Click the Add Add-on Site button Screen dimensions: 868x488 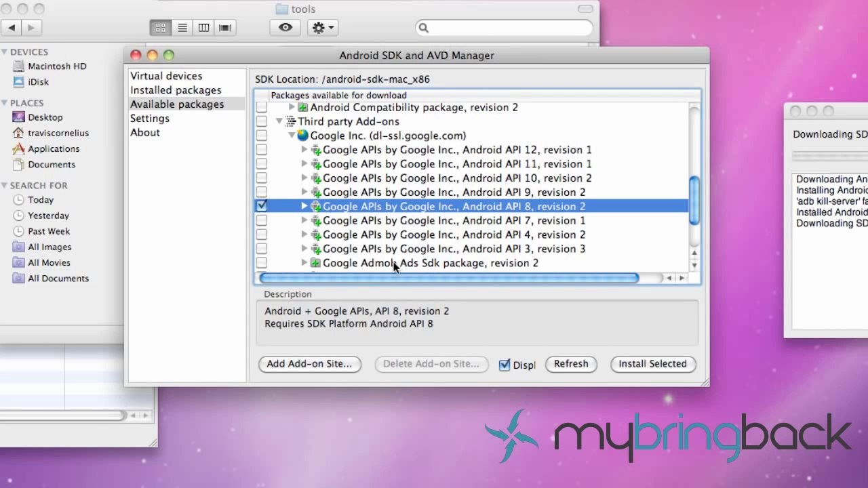click(x=309, y=364)
